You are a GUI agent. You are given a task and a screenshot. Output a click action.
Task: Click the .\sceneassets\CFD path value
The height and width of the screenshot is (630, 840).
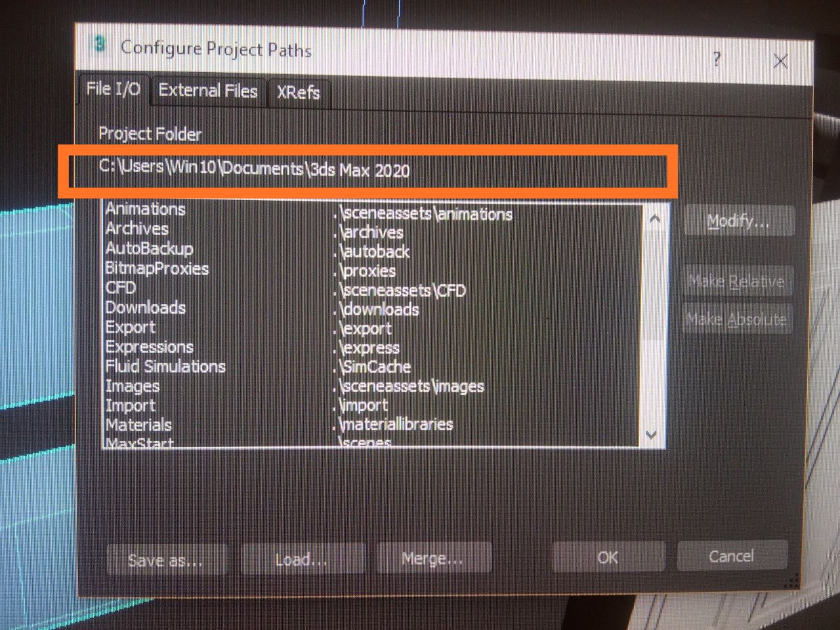click(x=400, y=290)
